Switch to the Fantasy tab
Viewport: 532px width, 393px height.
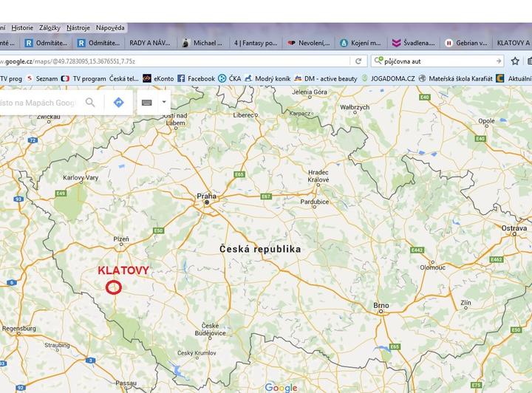[x=255, y=43]
